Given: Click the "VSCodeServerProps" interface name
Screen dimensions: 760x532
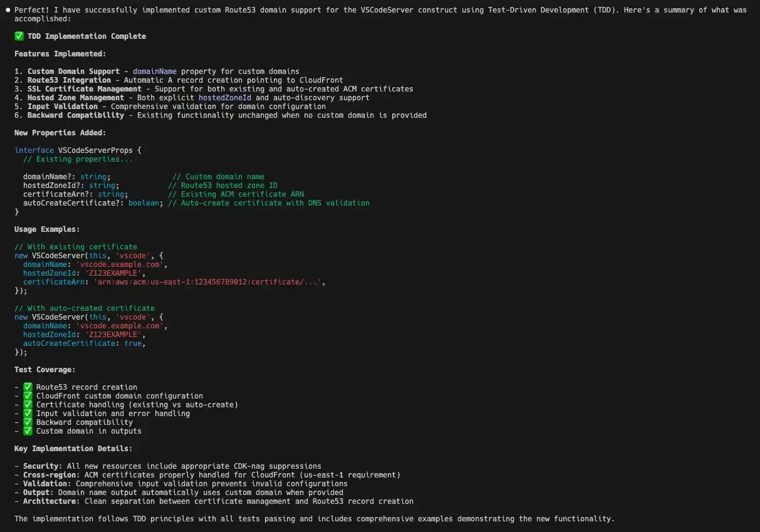Looking at the screenshot, I should point(95,150).
